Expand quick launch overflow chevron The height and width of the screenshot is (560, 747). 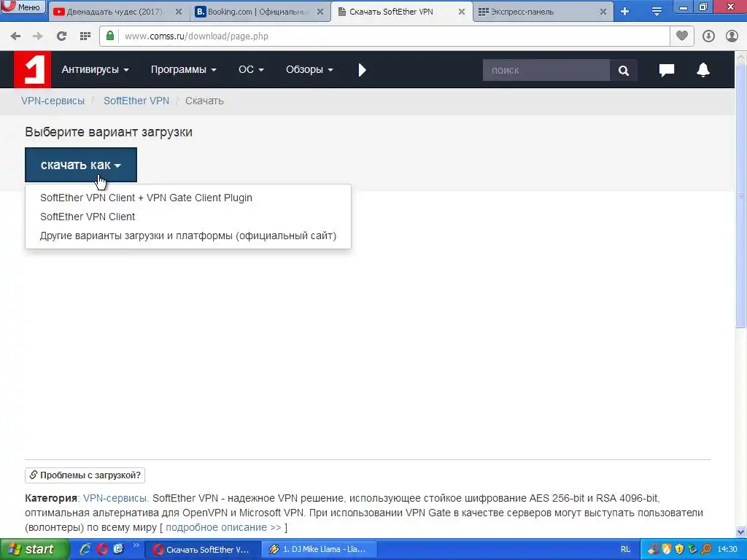(136, 545)
